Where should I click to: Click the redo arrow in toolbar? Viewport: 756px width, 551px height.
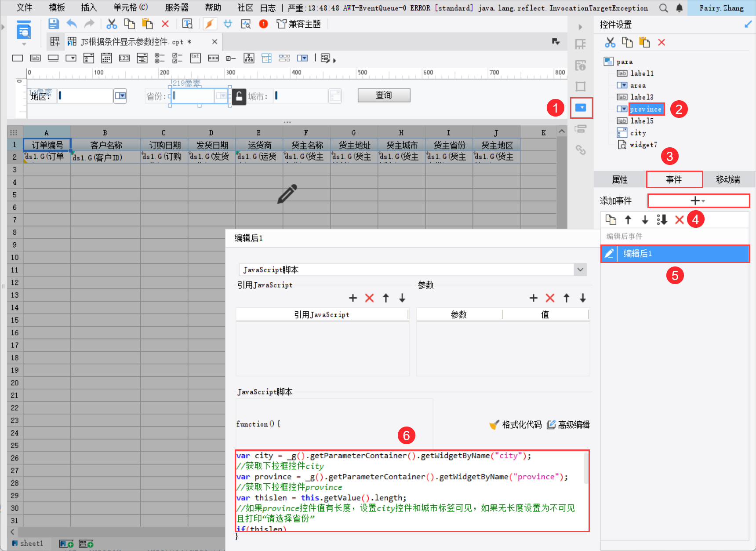[x=89, y=24]
